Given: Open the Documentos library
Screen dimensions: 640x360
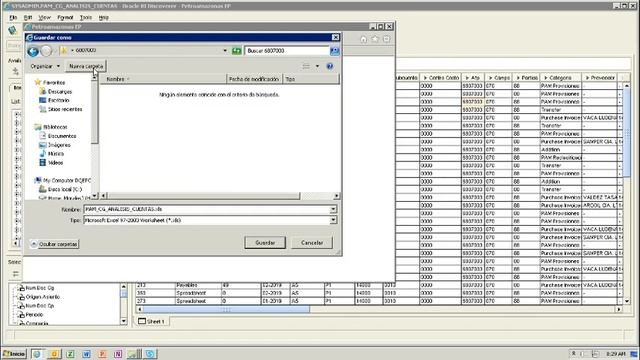Looking at the screenshot, I should [x=62, y=136].
